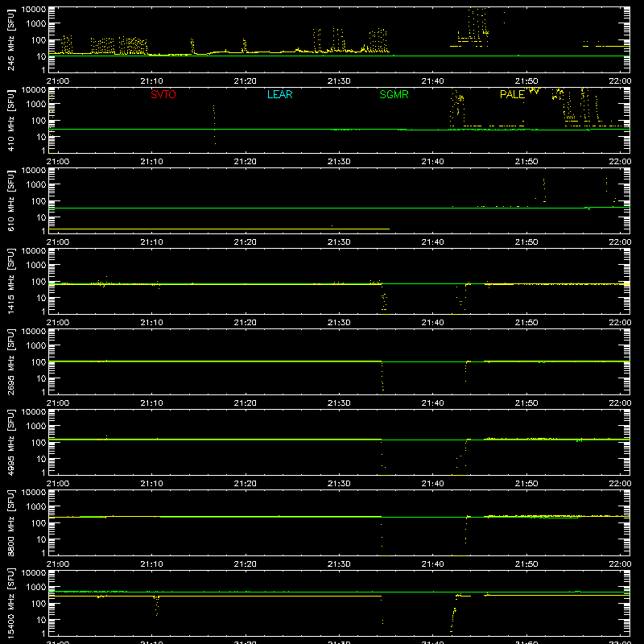Select the 1415 MHz [SFU] axis label
Image resolution: width=644 pixels, height=644 pixels.
coord(11,281)
